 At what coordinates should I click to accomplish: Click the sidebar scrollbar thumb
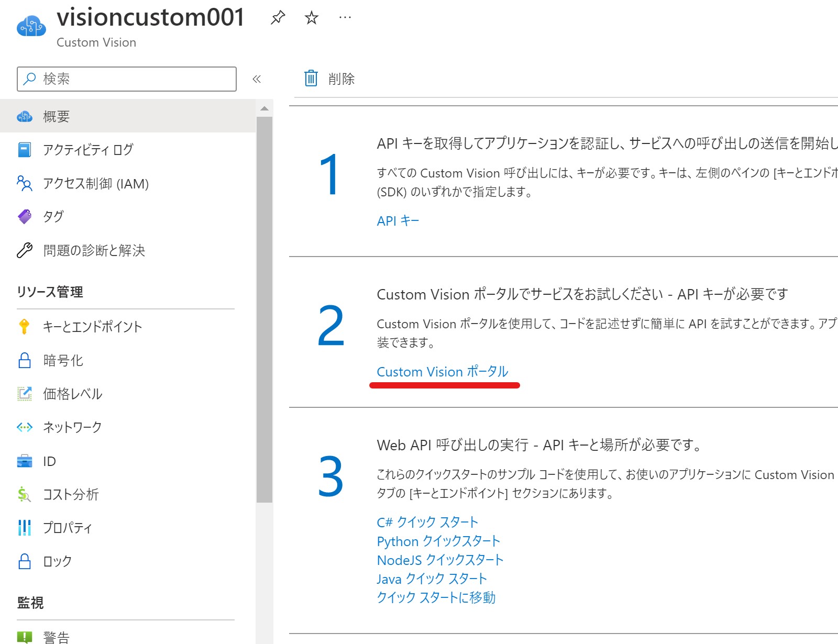pos(264,309)
